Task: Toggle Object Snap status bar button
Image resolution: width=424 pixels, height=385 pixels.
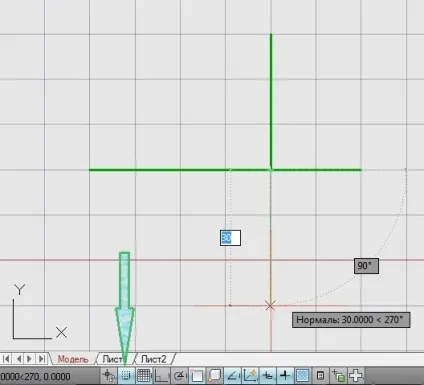Action: pyautogui.click(x=197, y=376)
